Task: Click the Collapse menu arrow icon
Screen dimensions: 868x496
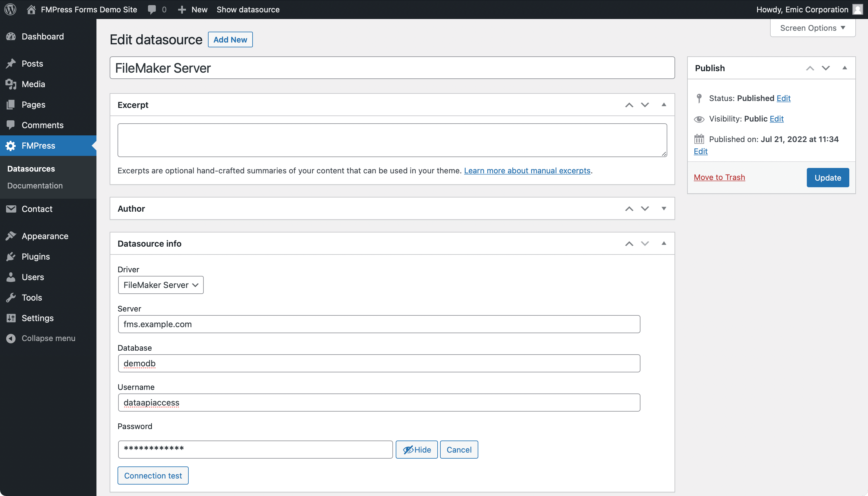Action: 11,338
